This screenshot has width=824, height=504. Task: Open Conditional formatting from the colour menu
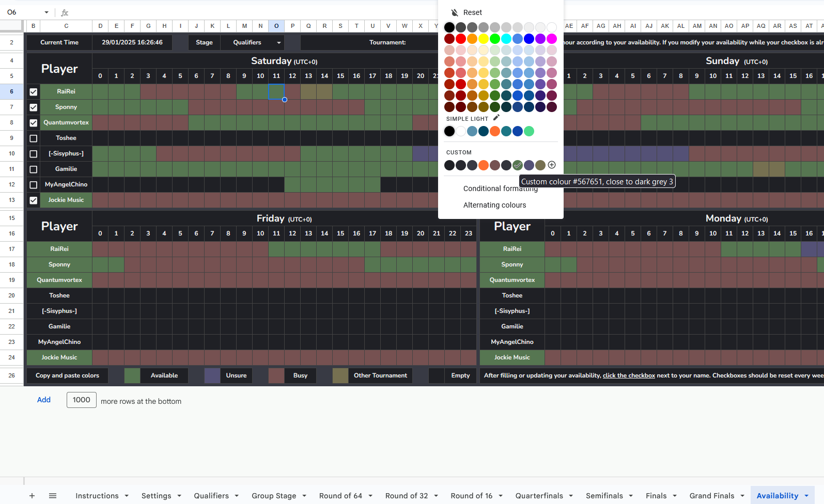point(501,188)
